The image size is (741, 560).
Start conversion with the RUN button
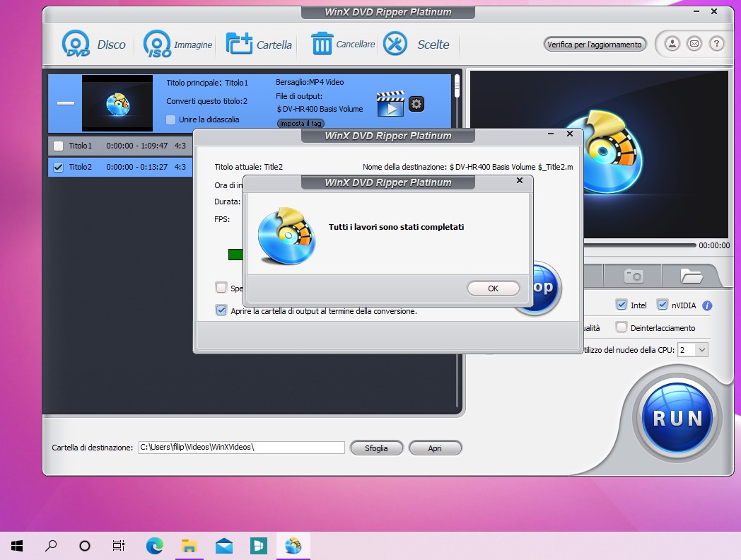coord(677,418)
